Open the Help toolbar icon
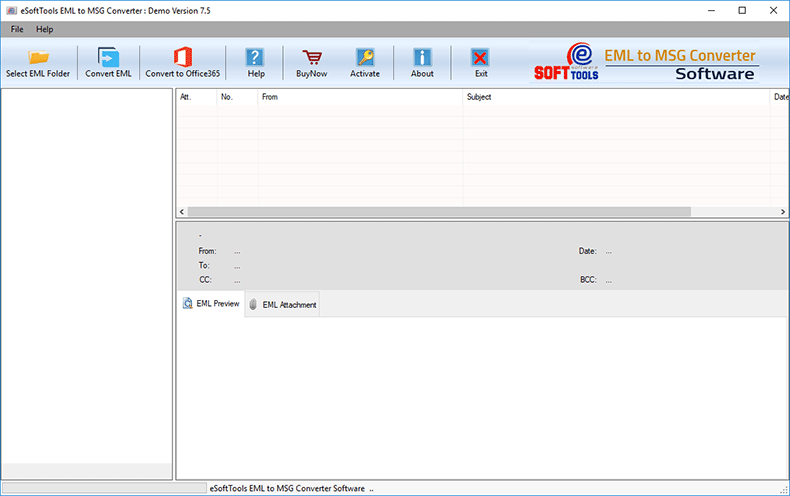This screenshot has width=790, height=496. pyautogui.click(x=255, y=63)
